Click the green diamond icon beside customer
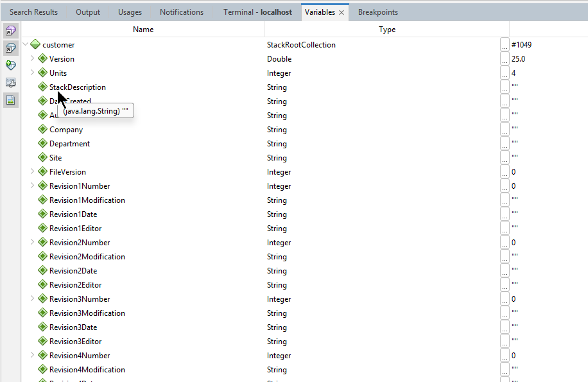 35,45
